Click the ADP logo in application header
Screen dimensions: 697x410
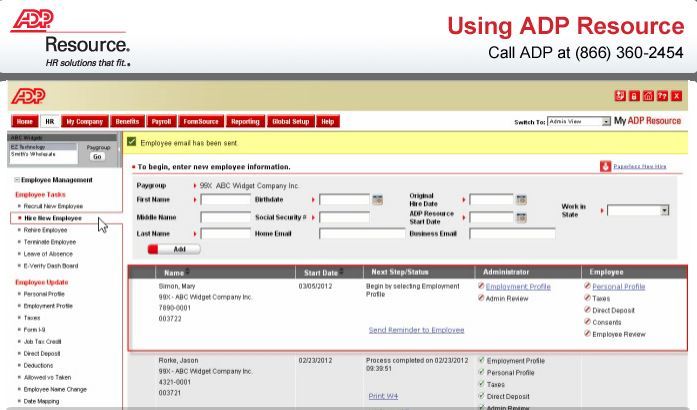28,96
